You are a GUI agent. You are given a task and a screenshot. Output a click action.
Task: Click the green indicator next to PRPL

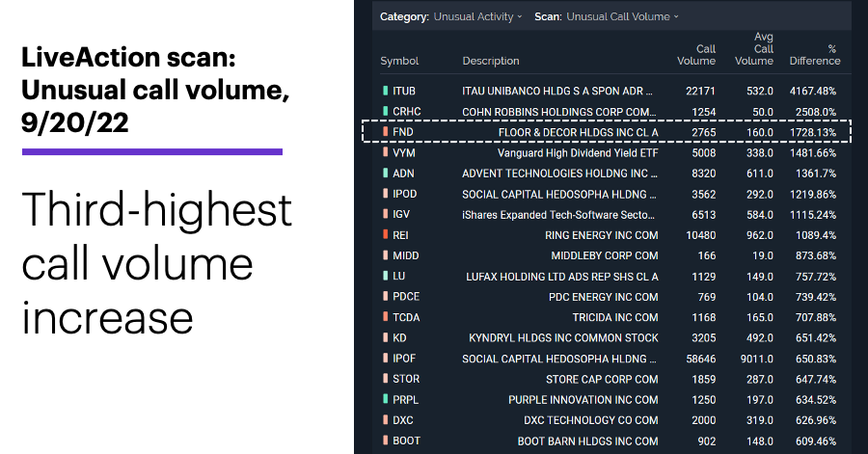pos(385,399)
